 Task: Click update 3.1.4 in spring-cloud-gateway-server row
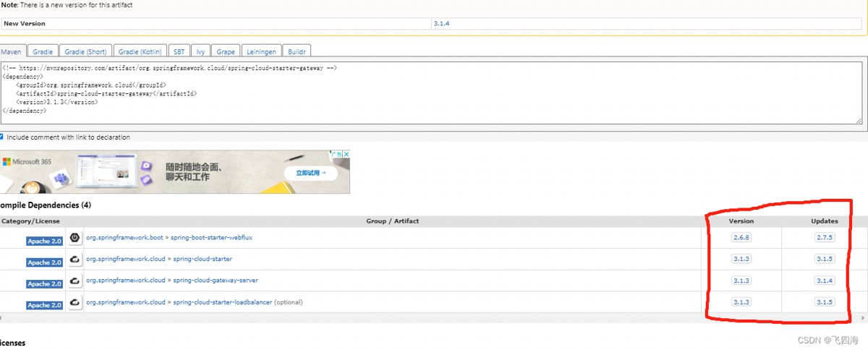pyautogui.click(x=825, y=281)
